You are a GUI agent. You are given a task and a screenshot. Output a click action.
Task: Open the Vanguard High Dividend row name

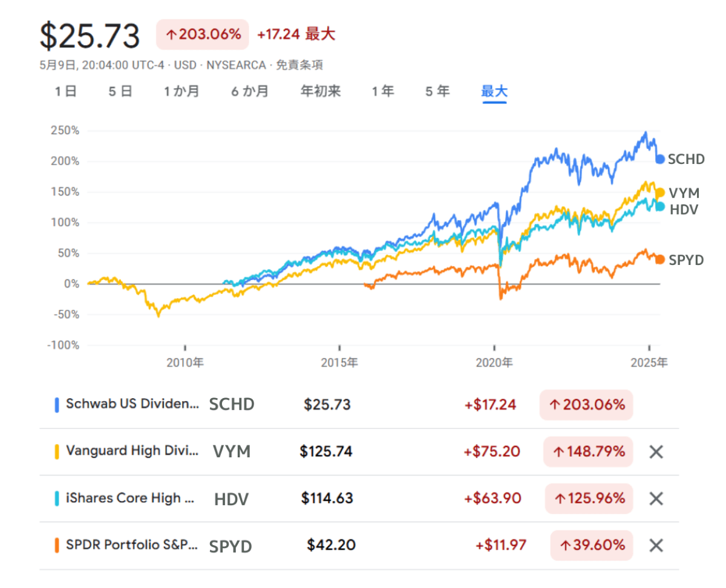pyautogui.click(x=132, y=451)
